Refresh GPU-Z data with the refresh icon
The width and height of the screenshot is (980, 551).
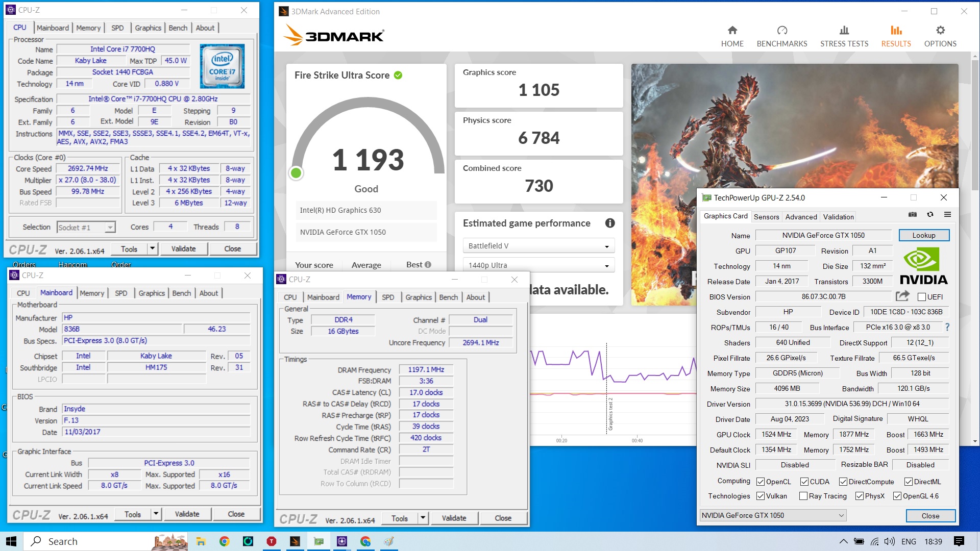pos(930,215)
